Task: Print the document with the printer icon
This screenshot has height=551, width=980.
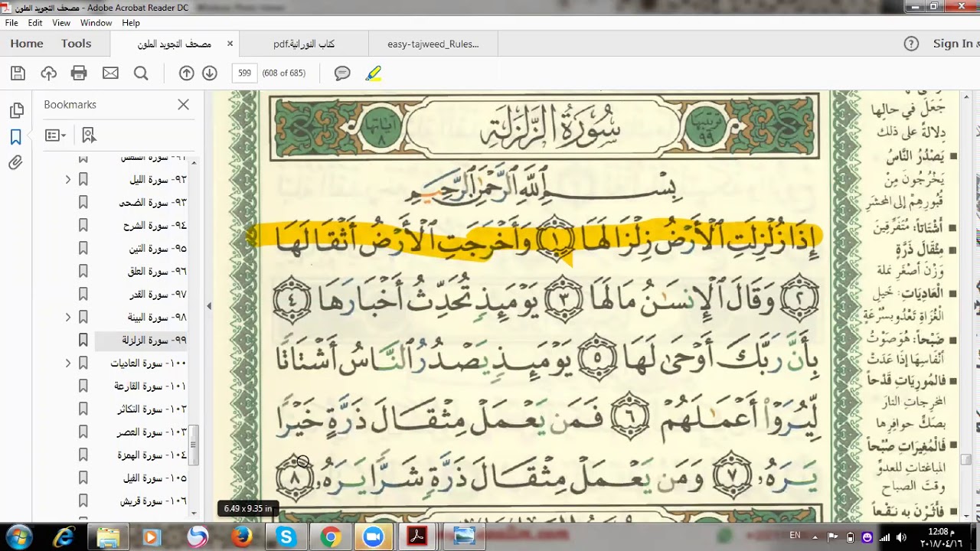Action: pos(79,73)
